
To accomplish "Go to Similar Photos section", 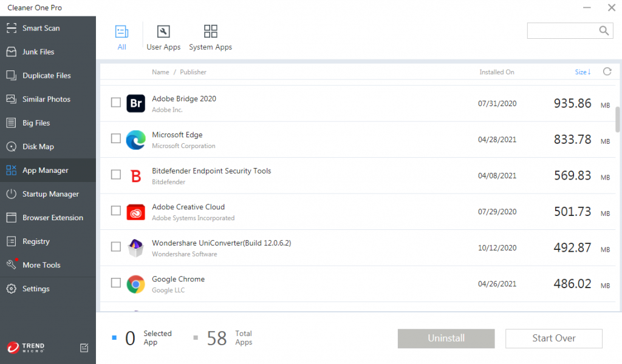I will (47, 99).
